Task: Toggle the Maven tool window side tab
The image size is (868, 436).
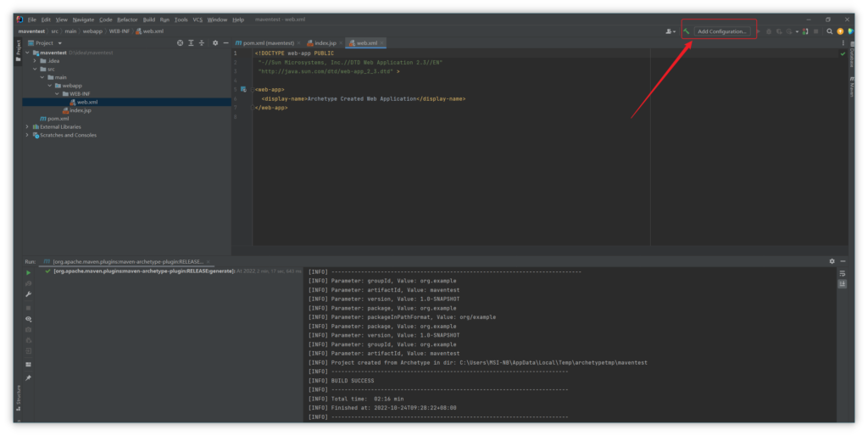Action: click(x=851, y=87)
